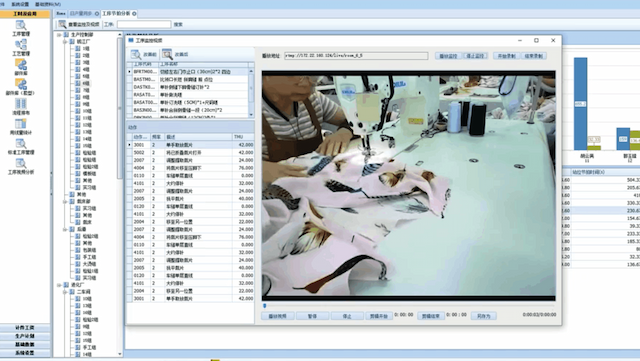Click the 开始录制 button
Screen dimensions: 640x361
tap(507, 56)
